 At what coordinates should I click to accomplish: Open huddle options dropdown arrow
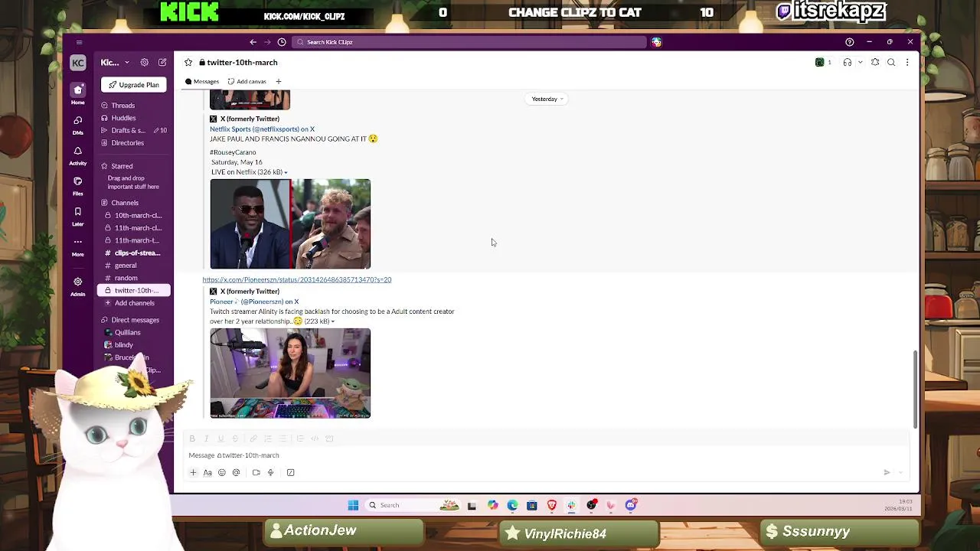pyautogui.click(x=860, y=63)
